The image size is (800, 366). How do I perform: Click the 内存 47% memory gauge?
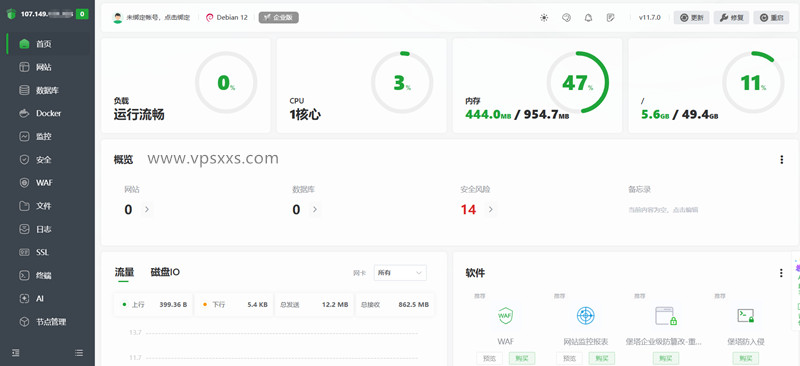(578, 82)
